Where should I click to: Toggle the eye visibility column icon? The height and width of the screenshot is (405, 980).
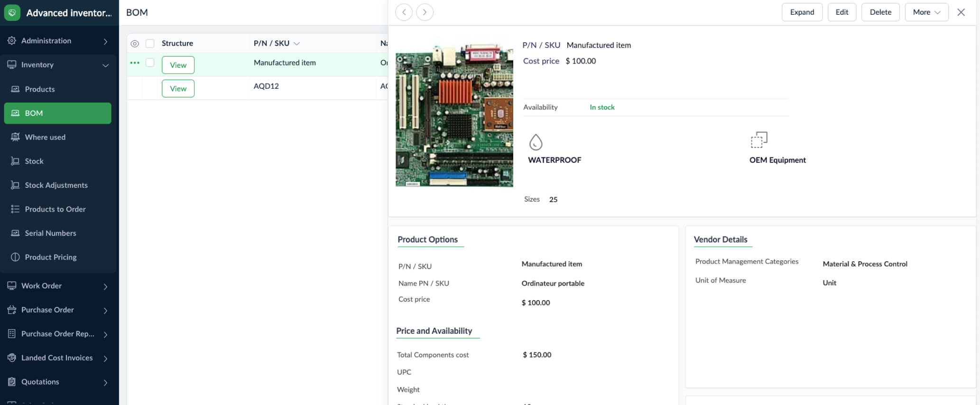[x=135, y=44]
